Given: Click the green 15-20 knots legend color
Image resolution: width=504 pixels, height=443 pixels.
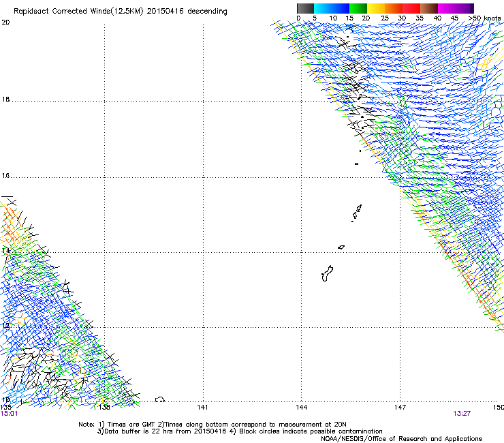Looking at the screenshot, I should (358, 8).
